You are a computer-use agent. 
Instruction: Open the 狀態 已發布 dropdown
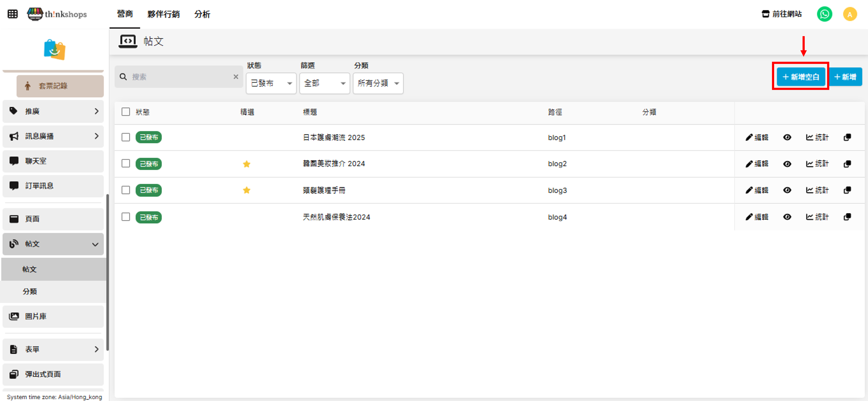pyautogui.click(x=271, y=83)
